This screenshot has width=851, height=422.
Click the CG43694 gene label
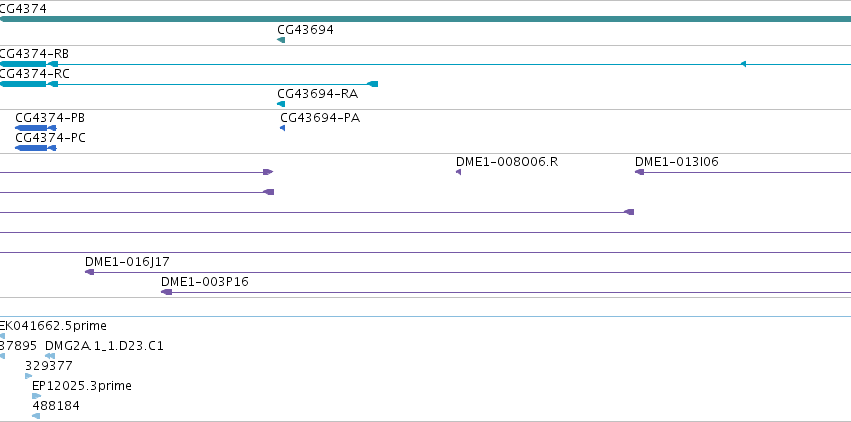coord(305,30)
